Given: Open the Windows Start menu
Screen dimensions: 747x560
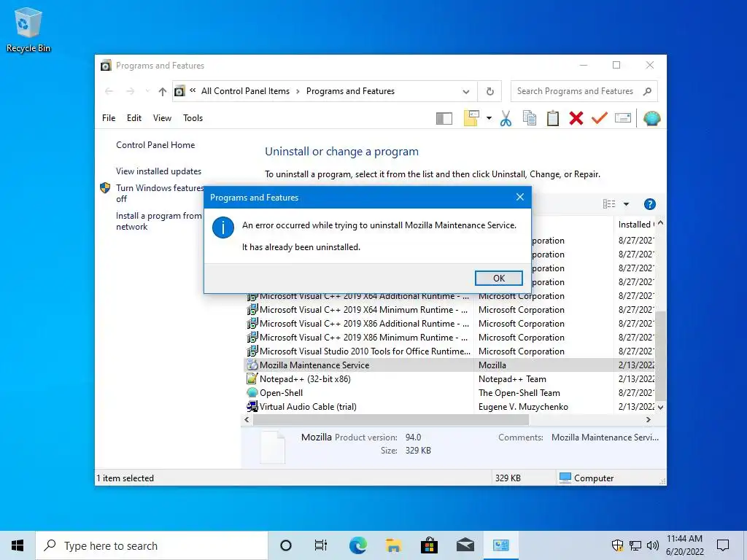Looking at the screenshot, I should coord(18,545).
